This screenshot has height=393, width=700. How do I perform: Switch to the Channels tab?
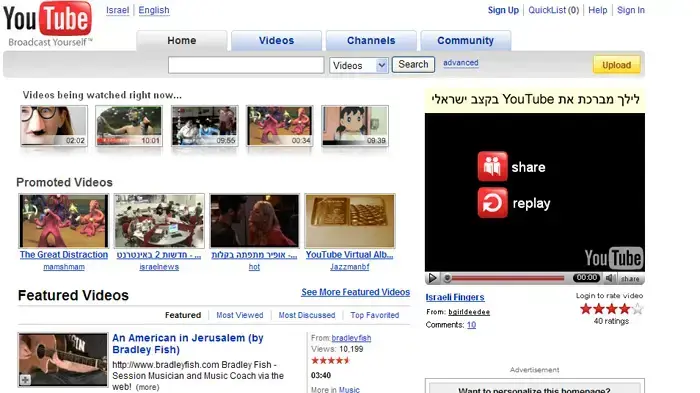(371, 41)
